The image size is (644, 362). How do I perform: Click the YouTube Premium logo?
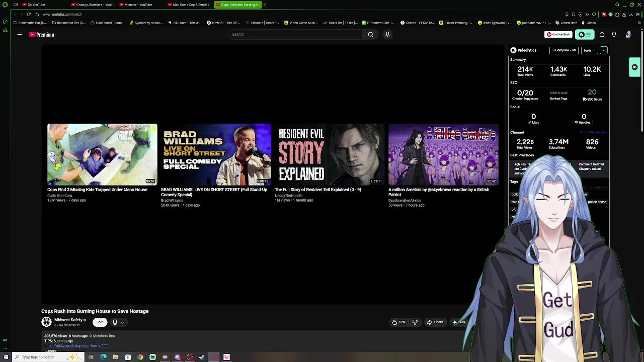(41, 35)
